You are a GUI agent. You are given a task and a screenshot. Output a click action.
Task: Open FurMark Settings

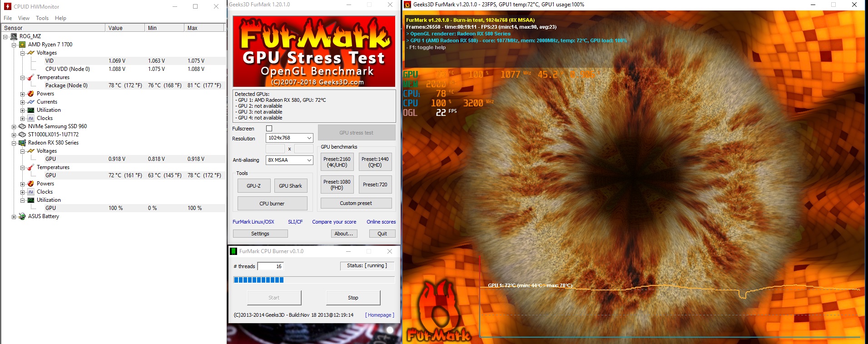[x=260, y=234]
